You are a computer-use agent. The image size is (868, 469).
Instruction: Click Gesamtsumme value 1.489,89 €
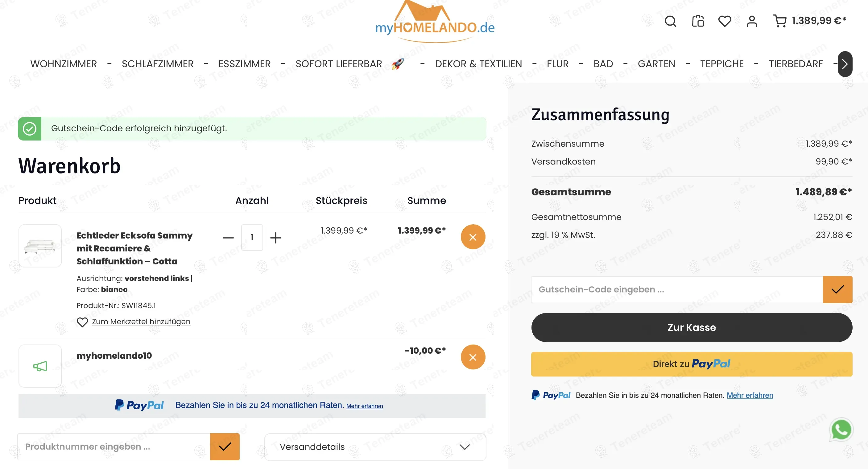824,192
